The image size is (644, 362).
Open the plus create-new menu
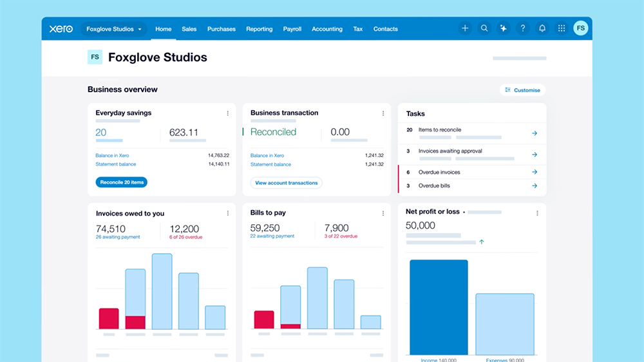[465, 28]
